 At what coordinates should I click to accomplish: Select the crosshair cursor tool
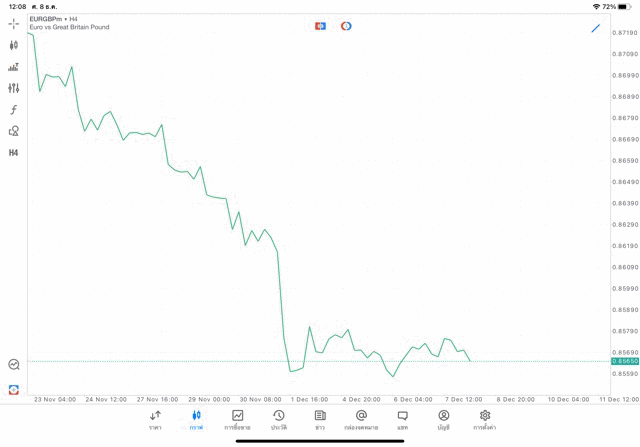13,23
